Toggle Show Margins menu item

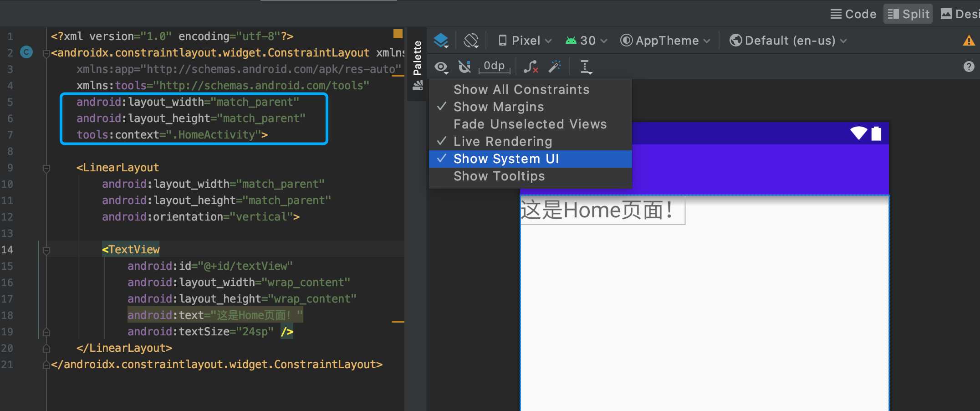pos(531,107)
